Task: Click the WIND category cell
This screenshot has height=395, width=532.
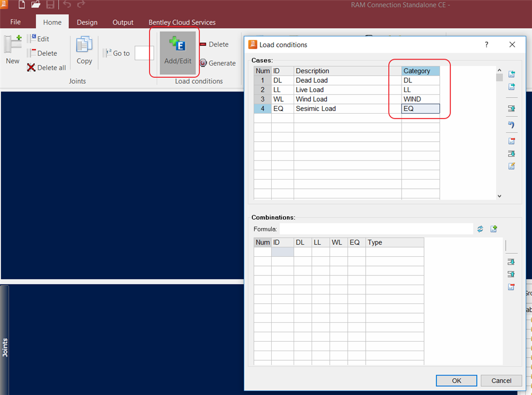Action: pos(420,99)
